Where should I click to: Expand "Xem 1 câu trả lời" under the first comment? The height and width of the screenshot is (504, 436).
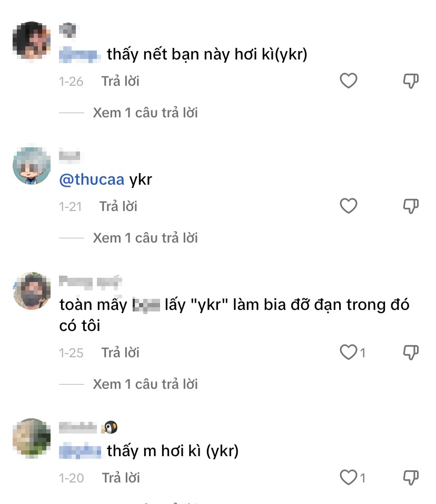146,112
